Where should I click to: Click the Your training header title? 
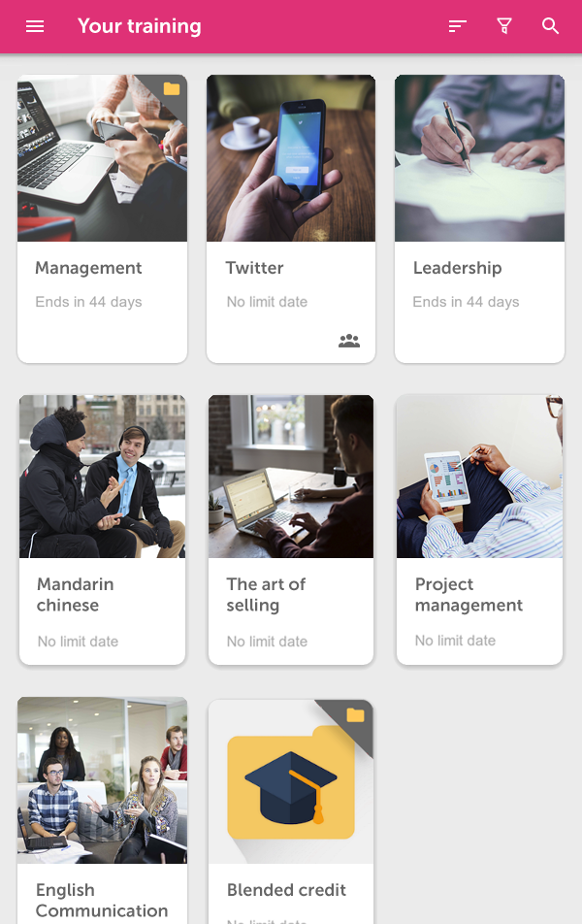[139, 26]
